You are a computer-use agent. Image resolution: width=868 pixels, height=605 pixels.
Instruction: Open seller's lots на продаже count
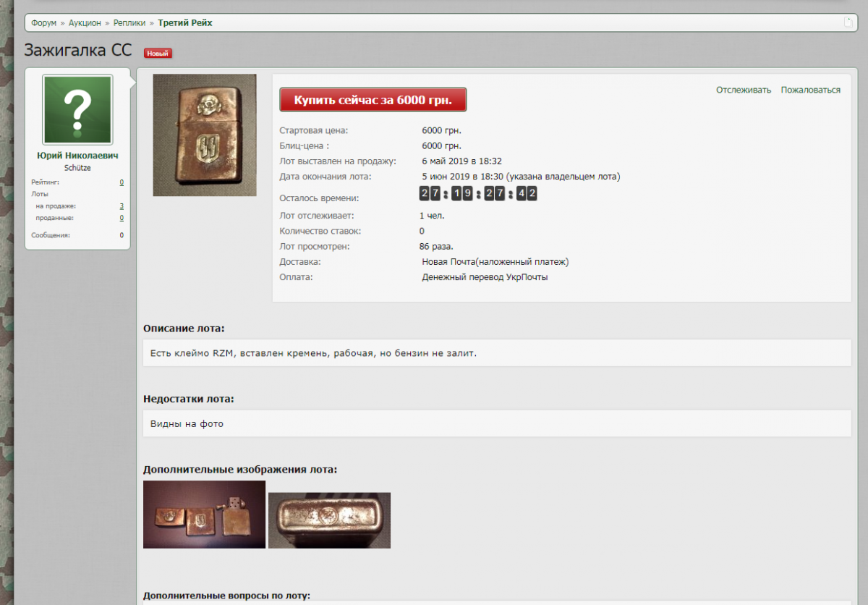[x=122, y=206]
